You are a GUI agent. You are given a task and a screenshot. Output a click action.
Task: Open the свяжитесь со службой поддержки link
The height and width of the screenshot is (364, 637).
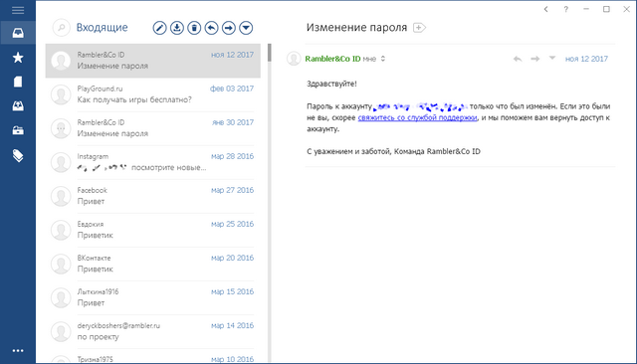pos(417,117)
